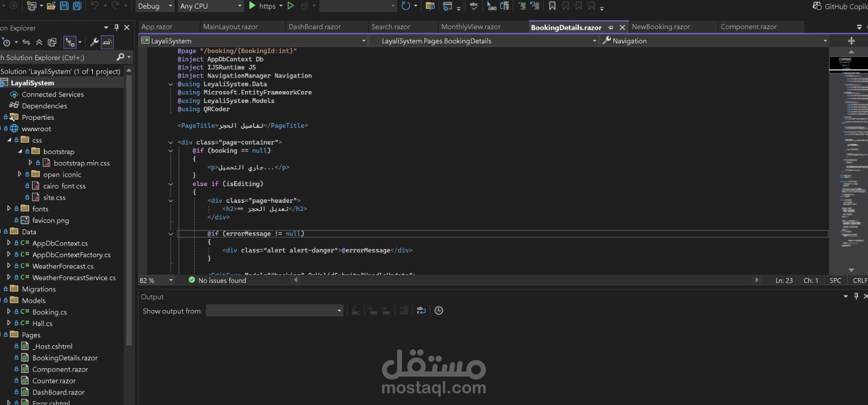Image resolution: width=868 pixels, height=405 pixels.
Task: Open the Navigation member dropdown
Action: [715, 41]
